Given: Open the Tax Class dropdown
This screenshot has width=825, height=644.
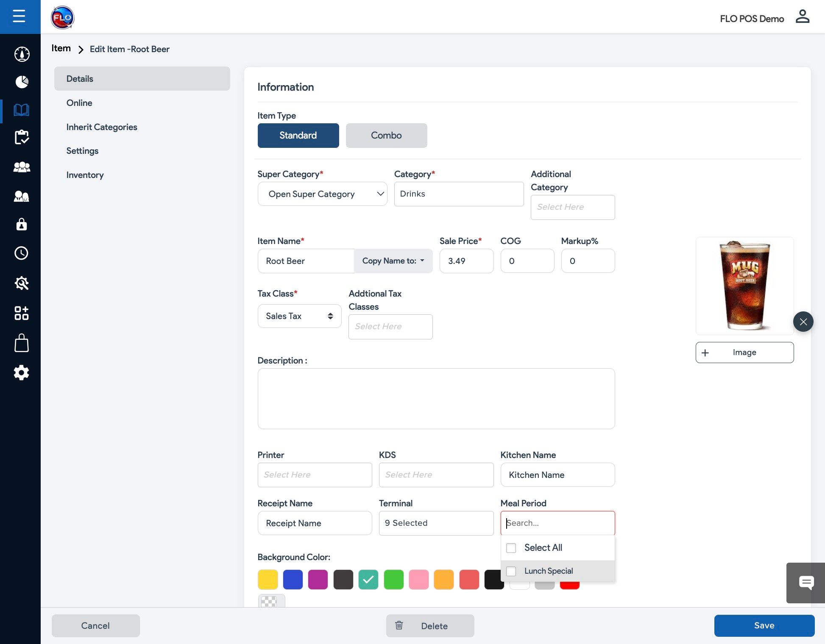Looking at the screenshot, I should (x=299, y=316).
